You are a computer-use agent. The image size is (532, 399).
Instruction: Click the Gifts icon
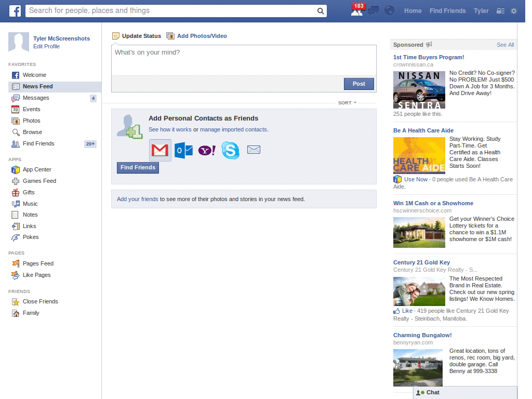tap(16, 192)
